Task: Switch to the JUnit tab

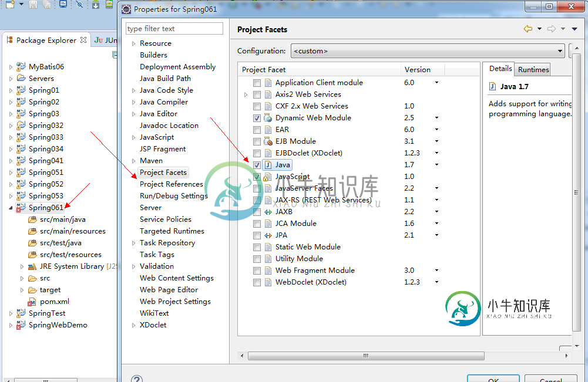Action: coord(105,40)
